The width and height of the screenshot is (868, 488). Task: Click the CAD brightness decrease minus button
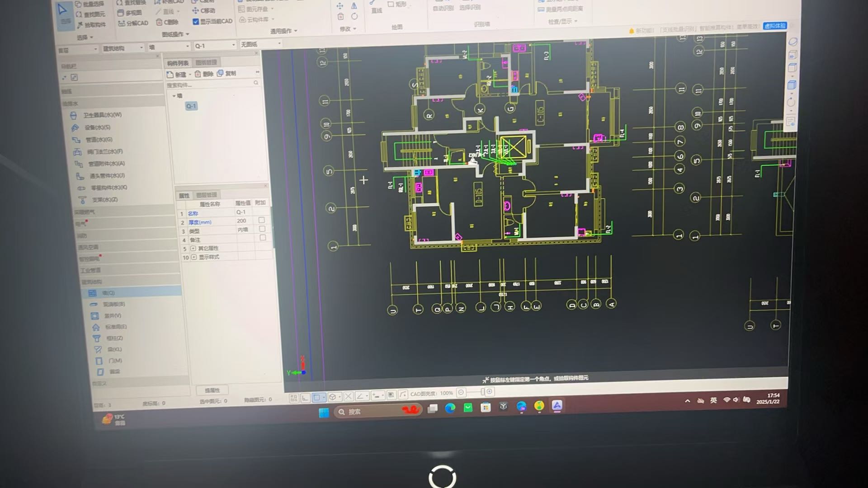click(461, 392)
